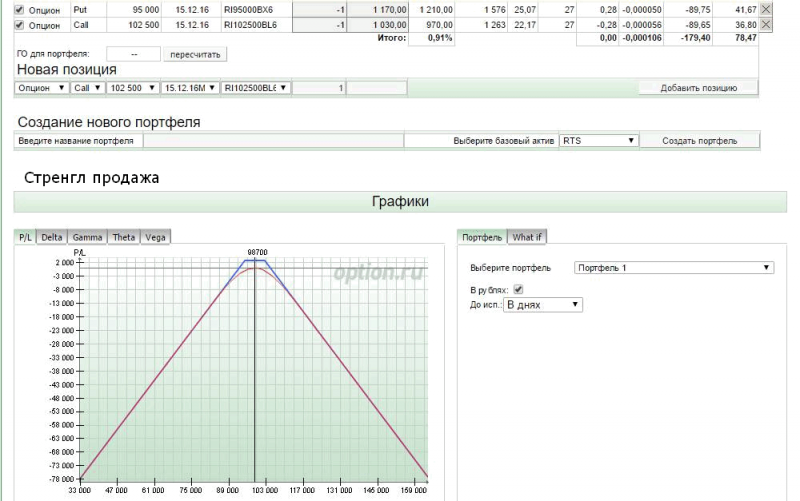Open the instrument type dropdown 'Опцион'
This screenshot has height=501, width=800.
click(x=41, y=88)
